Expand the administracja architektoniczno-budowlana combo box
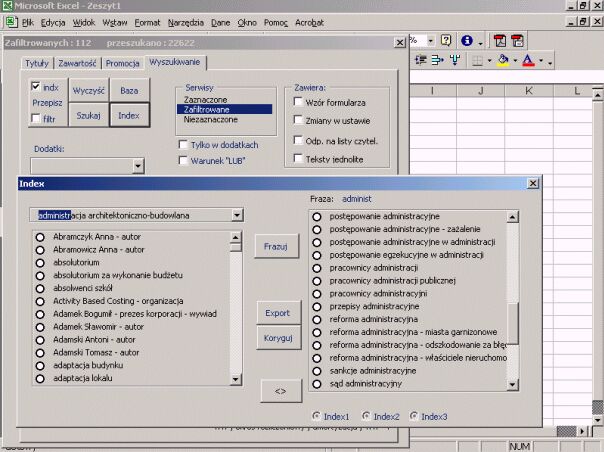This screenshot has height=452, width=604. click(236, 215)
